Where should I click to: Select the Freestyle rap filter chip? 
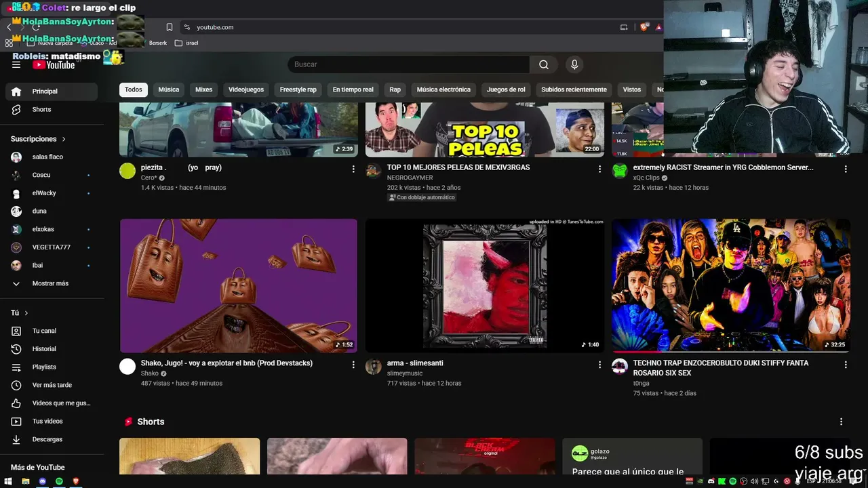pos(298,89)
